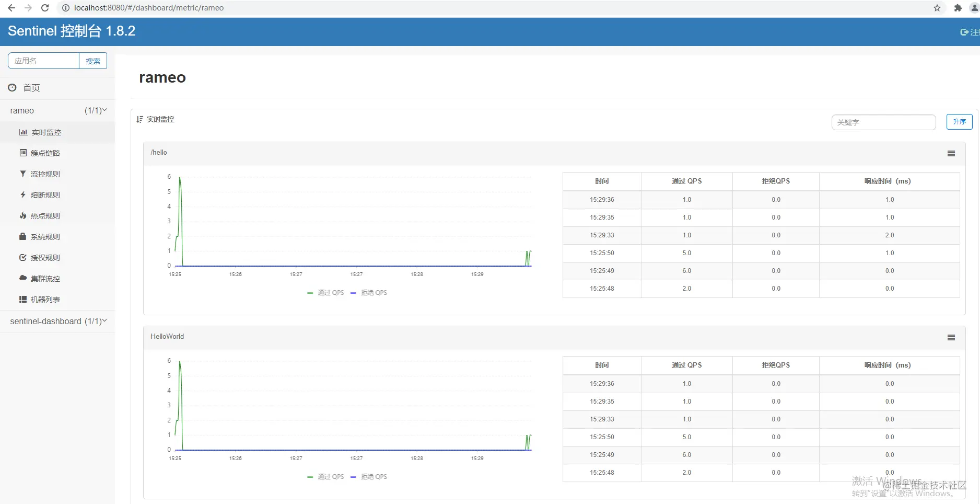The height and width of the screenshot is (504, 980).
Task: Click the /hello resource panel title
Action: point(159,153)
